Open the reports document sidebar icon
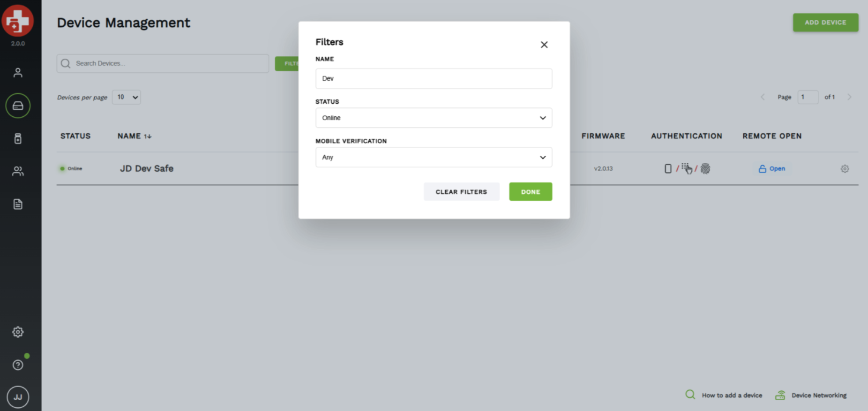The image size is (868, 411). point(18,204)
